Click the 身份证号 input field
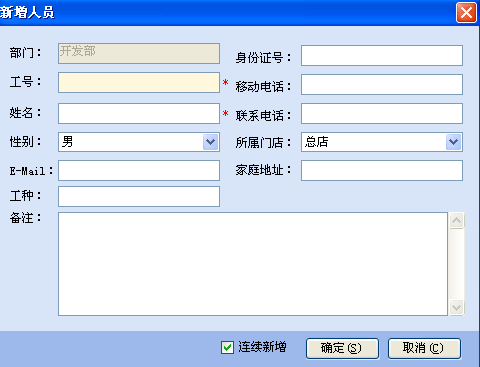Screen dimensions: 480x367 382,55
